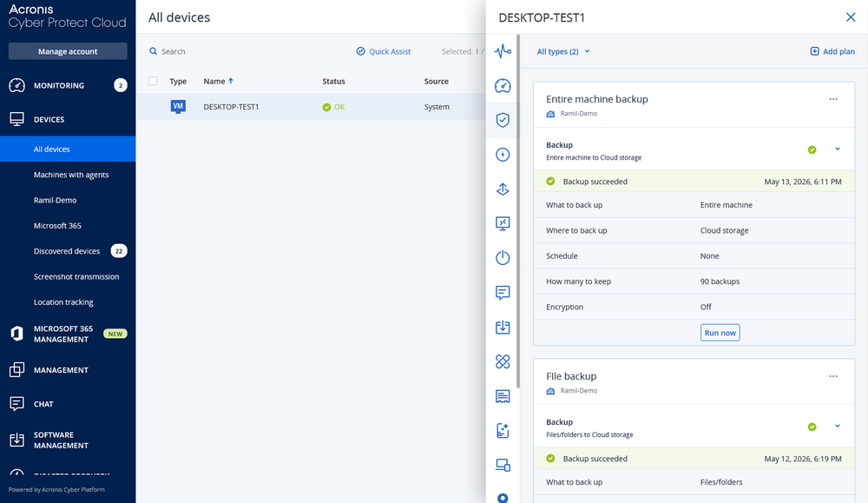This screenshot has height=503, width=868.
Task: Click the "90 backups" retention value
Action: pos(720,281)
